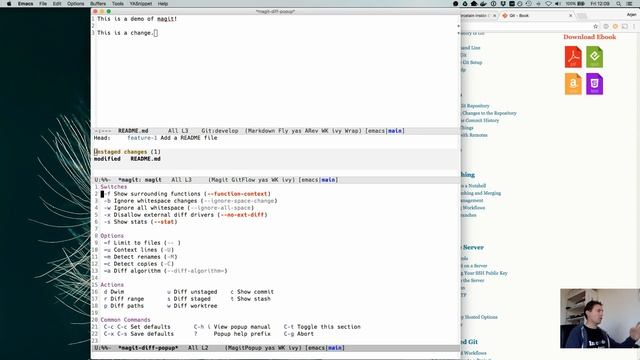The image size is (640, 360).
Task: Open the Notification Center list icon
Action: pyautogui.click(x=630, y=4)
